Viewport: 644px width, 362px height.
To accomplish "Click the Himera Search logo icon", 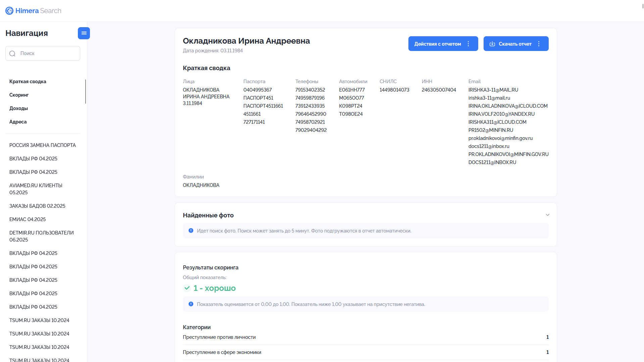I will (x=9, y=11).
